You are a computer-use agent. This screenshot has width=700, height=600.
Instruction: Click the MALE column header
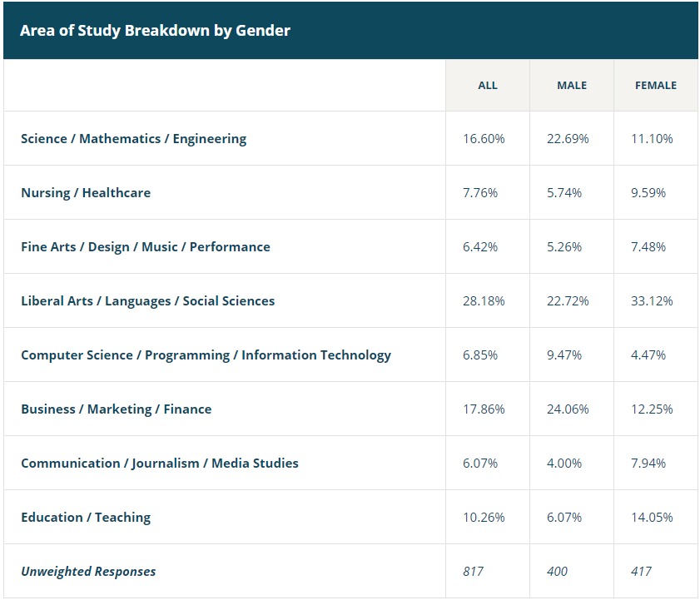pos(572,86)
